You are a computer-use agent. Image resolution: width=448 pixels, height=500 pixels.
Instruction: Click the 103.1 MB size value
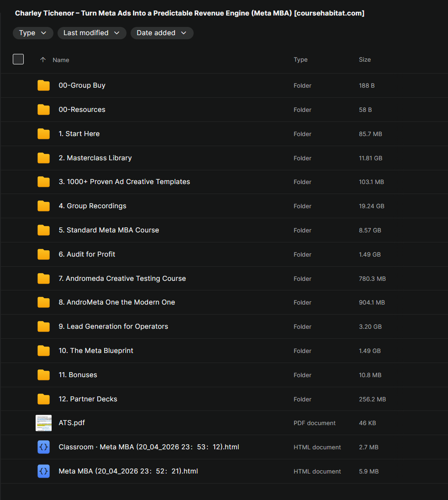(371, 182)
